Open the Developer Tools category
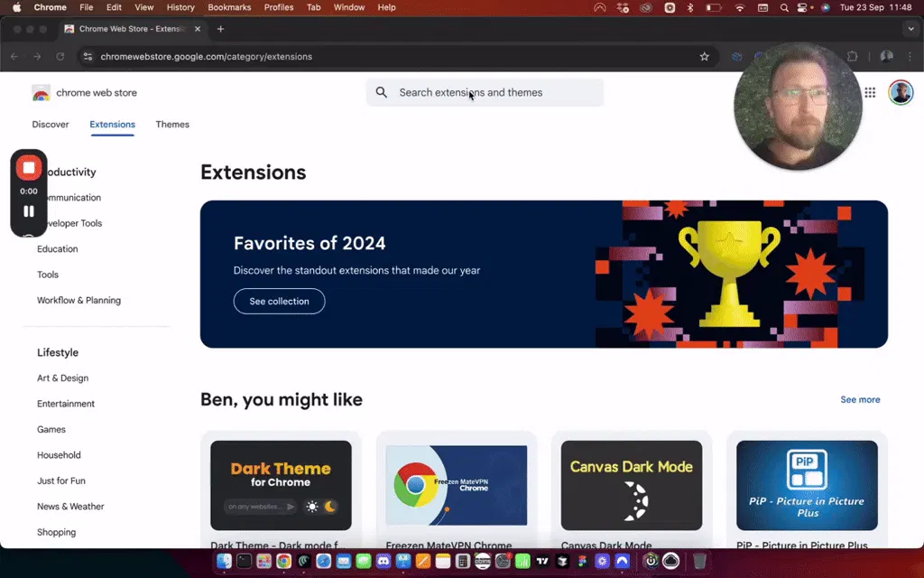Viewport: 924px width, 578px height. (74, 224)
